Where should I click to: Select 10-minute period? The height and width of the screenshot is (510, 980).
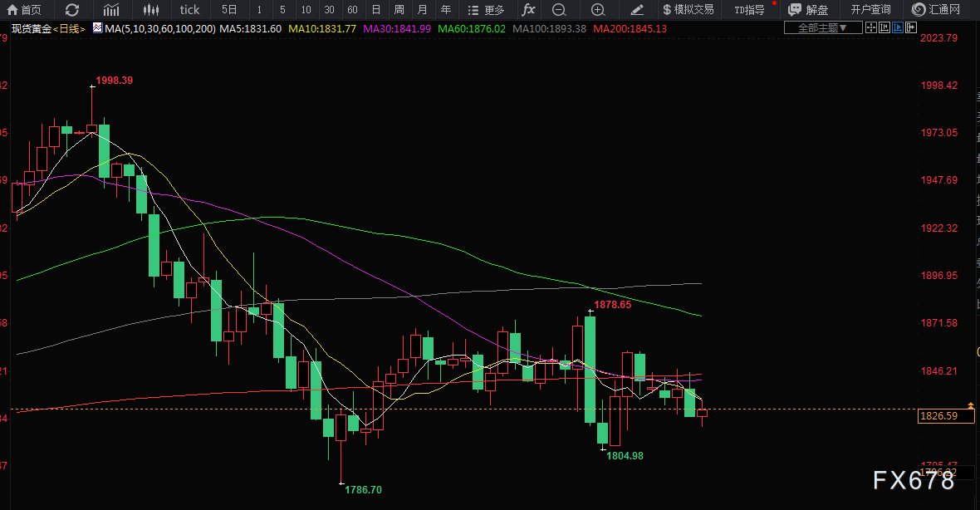coord(306,9)
